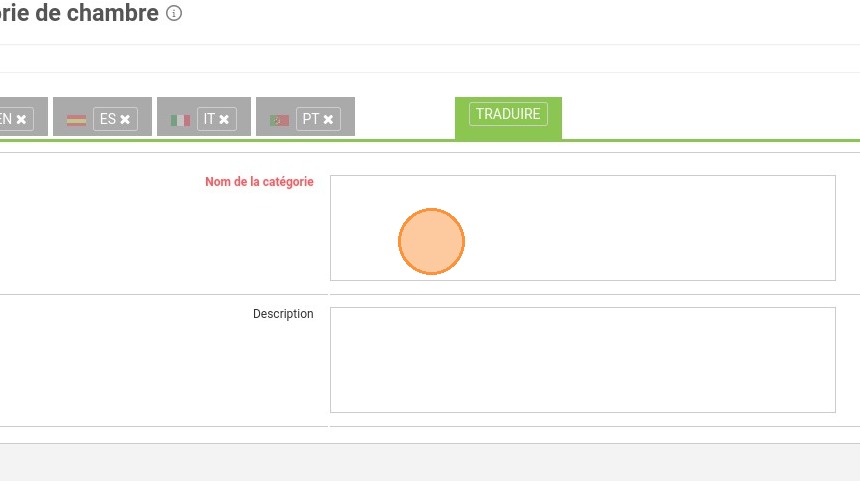Screen dimensions: 860x481
Task: Select the Spanish flag icon
Action: coord(76,120)
